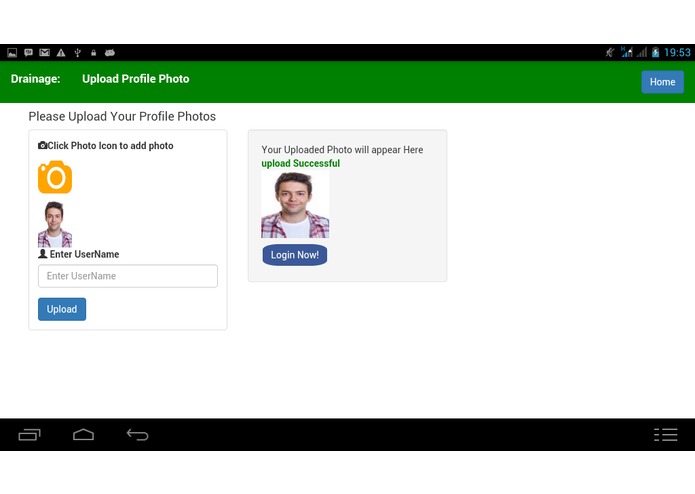Tap the mobile data signal icon

[x=627, y=52]
